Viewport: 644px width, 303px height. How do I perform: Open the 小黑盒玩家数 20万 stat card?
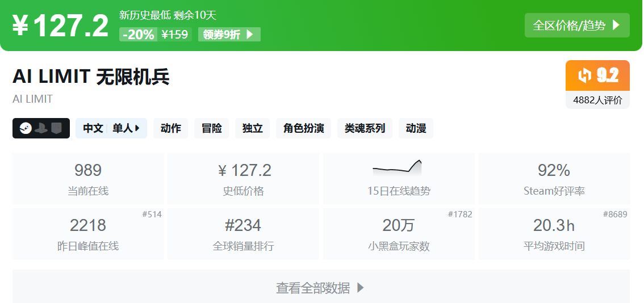click(x=399, y=234)
